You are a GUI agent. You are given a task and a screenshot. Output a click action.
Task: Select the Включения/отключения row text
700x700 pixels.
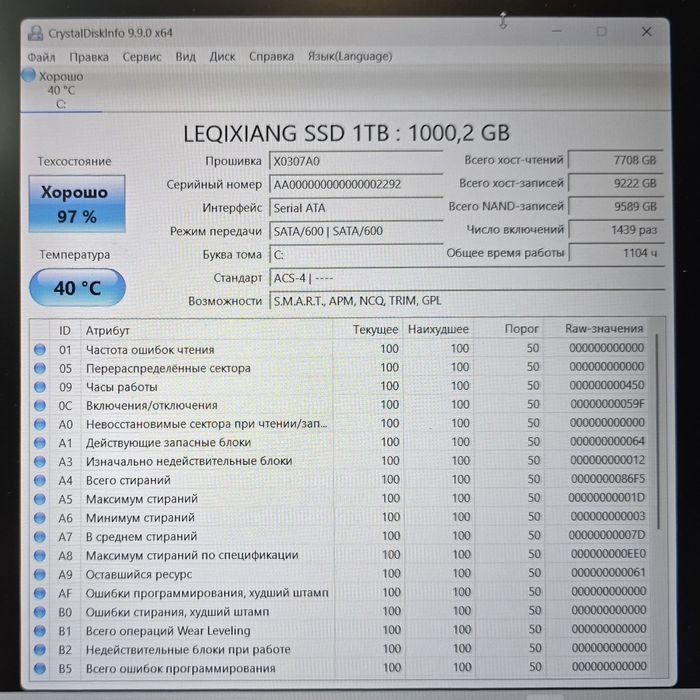tap(151, 405)
